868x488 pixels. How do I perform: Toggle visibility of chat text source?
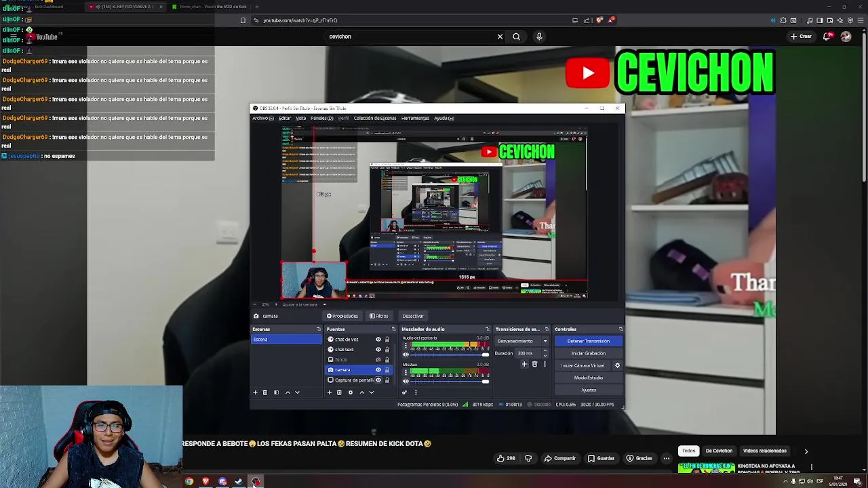point(378,350)
